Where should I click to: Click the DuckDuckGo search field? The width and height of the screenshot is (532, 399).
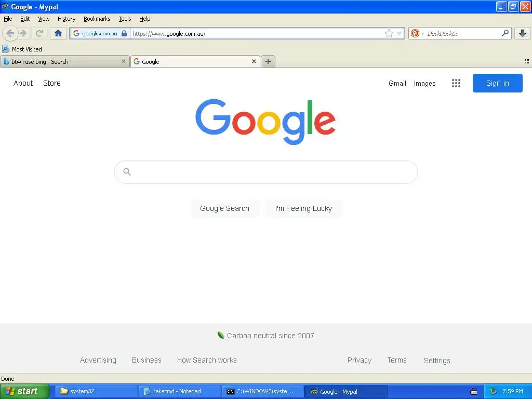[463, 33]
